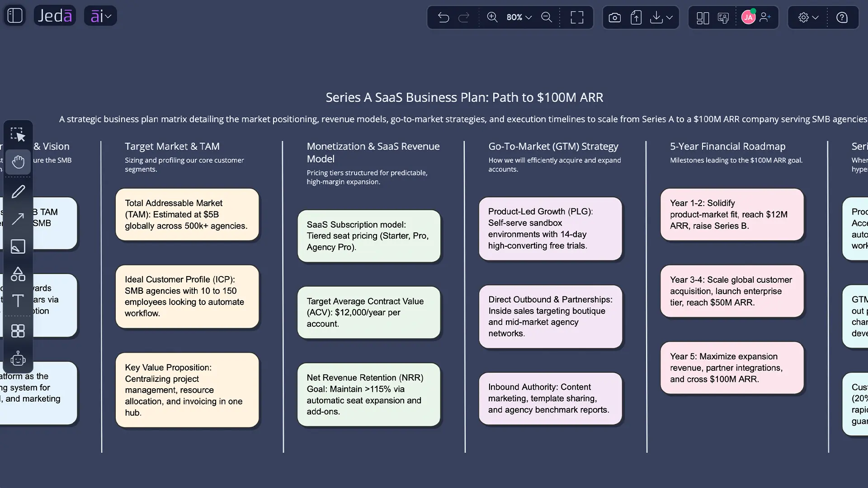
Task: Undo the last action
Action: click(443, 18)
